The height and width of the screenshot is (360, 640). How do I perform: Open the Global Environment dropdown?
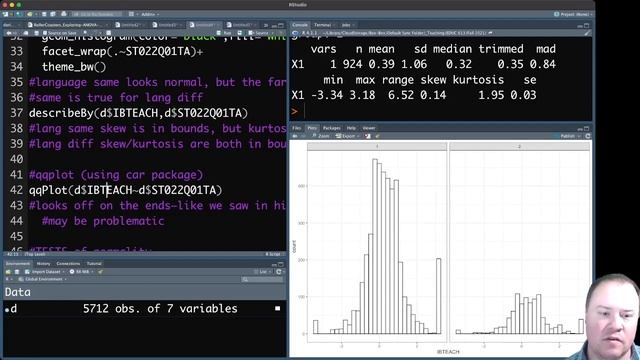(x=43, y=279)
